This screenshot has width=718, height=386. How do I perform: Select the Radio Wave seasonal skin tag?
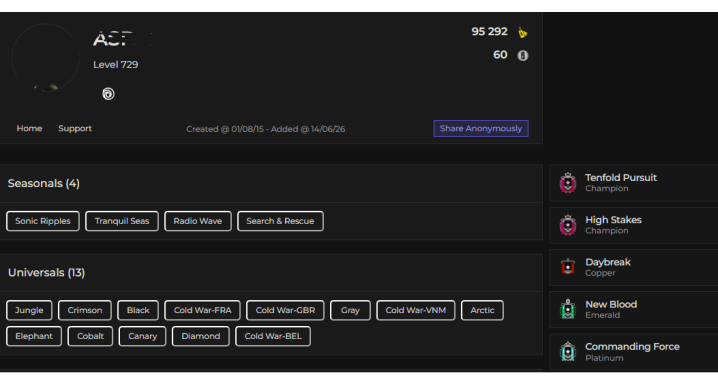click(198, 221)
